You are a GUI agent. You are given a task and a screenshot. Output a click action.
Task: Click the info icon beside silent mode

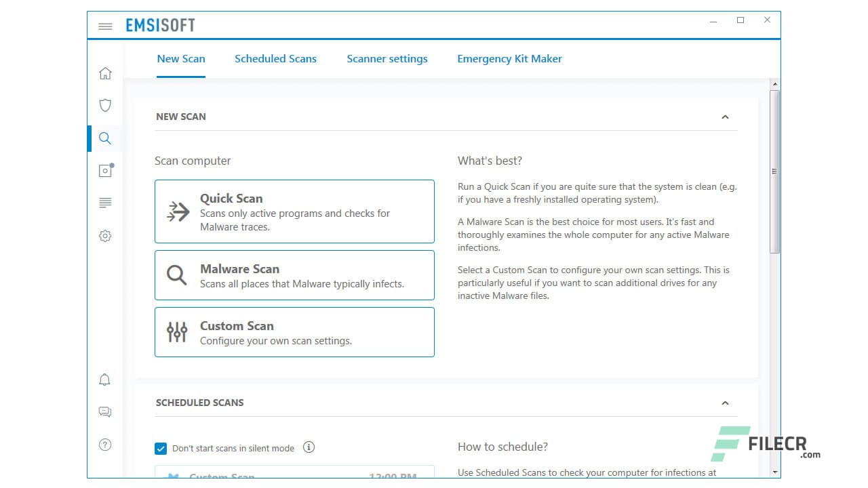309,447
